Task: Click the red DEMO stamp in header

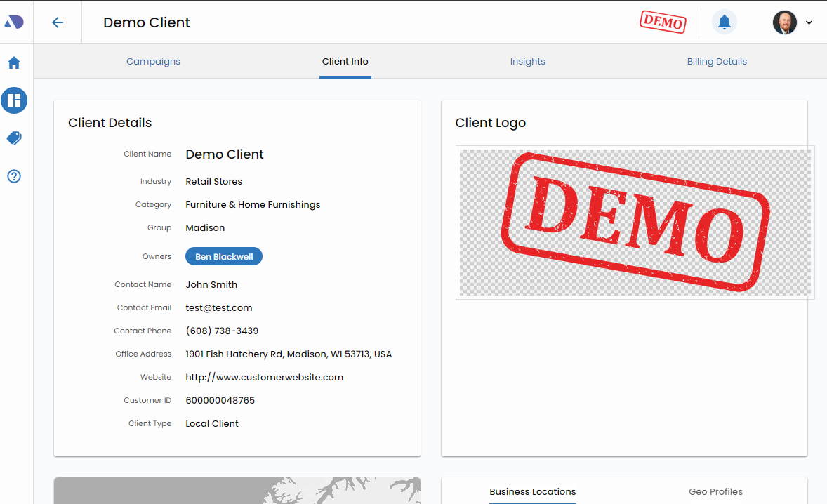Action: pyautogui.click(x=662, y=22)
